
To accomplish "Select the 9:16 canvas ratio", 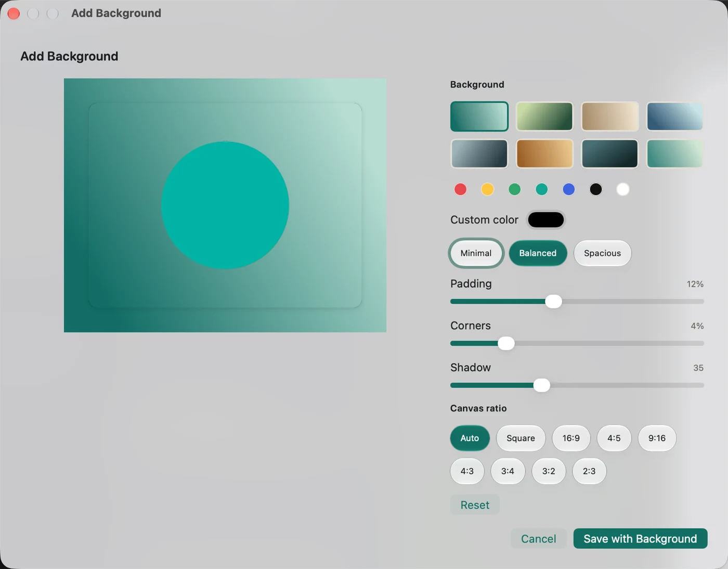I will point(657,438).
